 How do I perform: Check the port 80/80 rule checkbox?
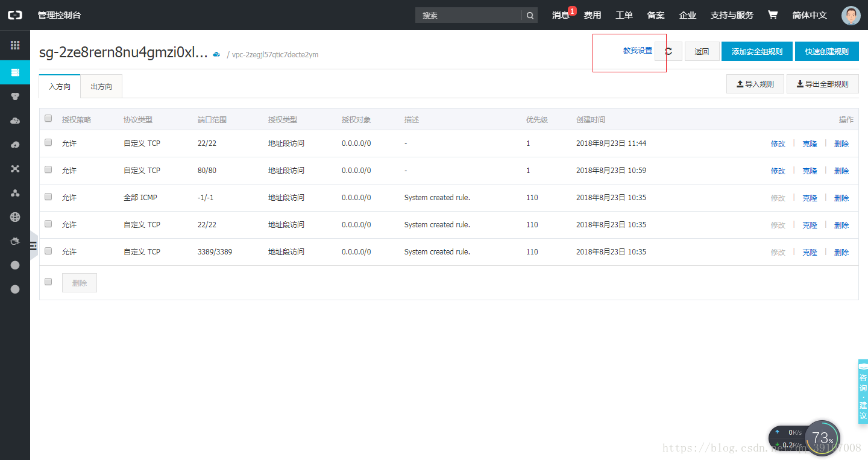point(48,170)
